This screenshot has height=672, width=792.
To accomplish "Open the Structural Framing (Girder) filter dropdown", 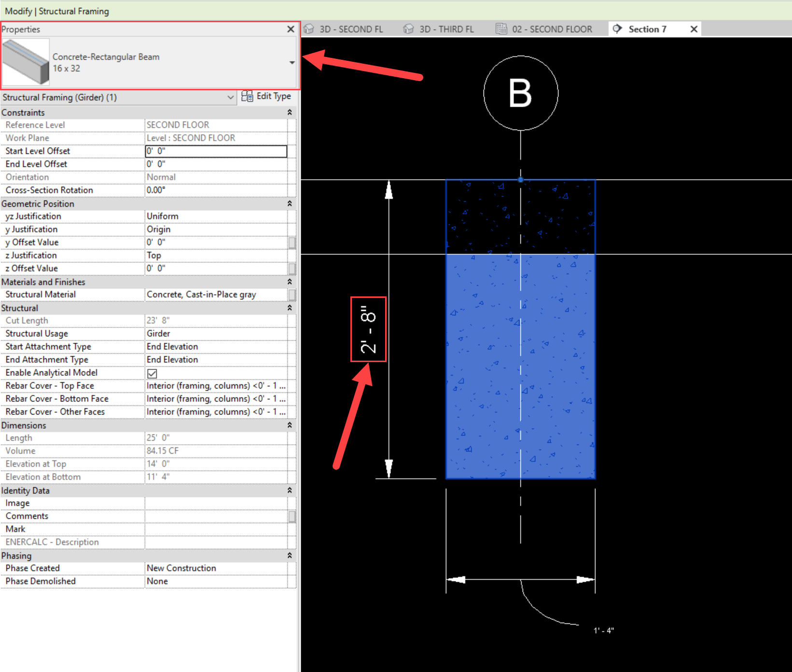I will [x=230, y=98].
